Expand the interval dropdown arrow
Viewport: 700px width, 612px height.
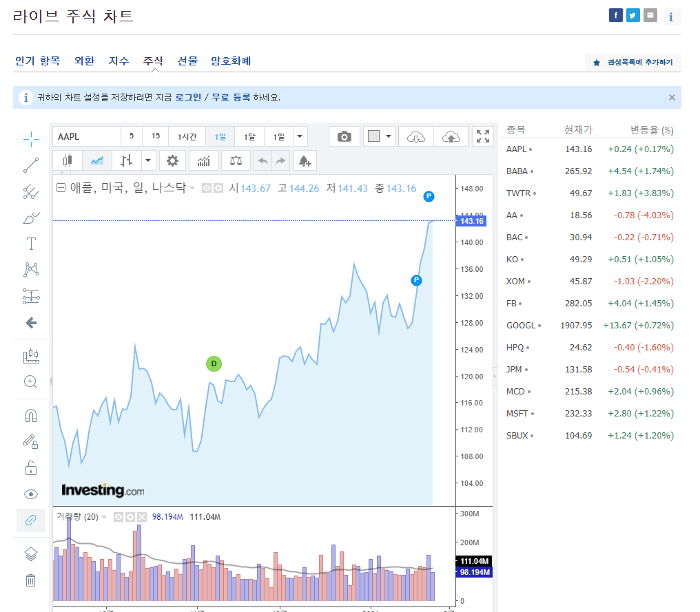pyautogui.click(x=300, y=136)
